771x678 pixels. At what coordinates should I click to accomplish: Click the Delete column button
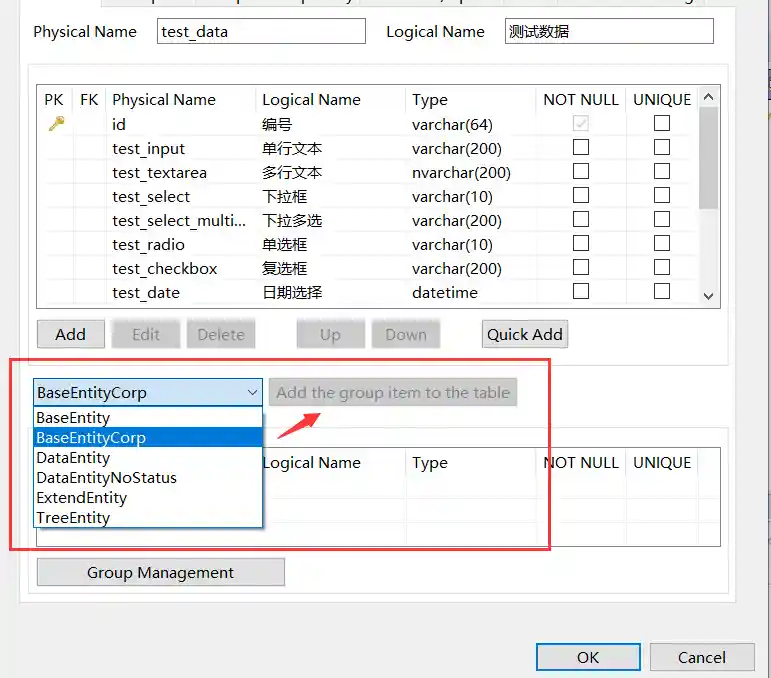pos(221,334)
